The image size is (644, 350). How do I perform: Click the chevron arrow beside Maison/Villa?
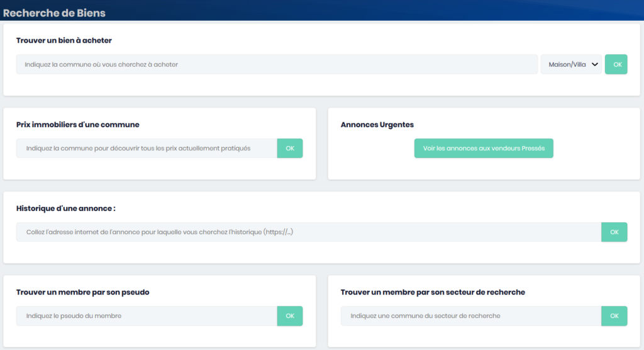pyautogui.click(x=594, y=64)
